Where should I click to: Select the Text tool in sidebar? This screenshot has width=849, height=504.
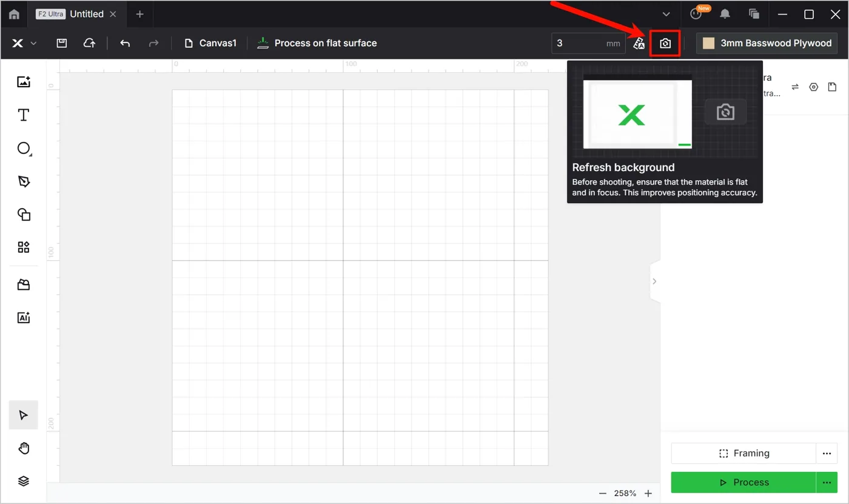(24, 115)
